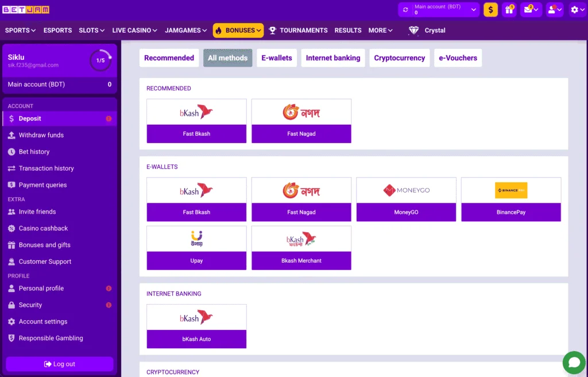
Task: Click the BetJam logo
Action: pos(26,10)
